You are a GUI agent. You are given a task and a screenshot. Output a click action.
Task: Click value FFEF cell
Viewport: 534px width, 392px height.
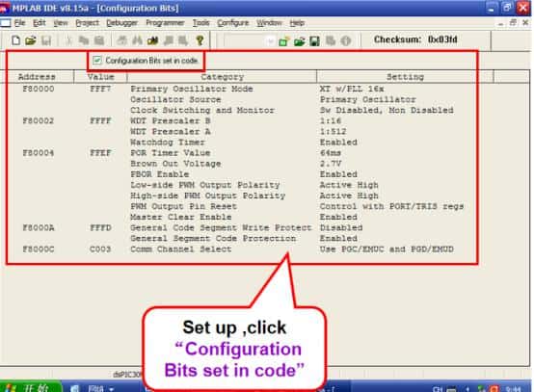pos(100,153)
